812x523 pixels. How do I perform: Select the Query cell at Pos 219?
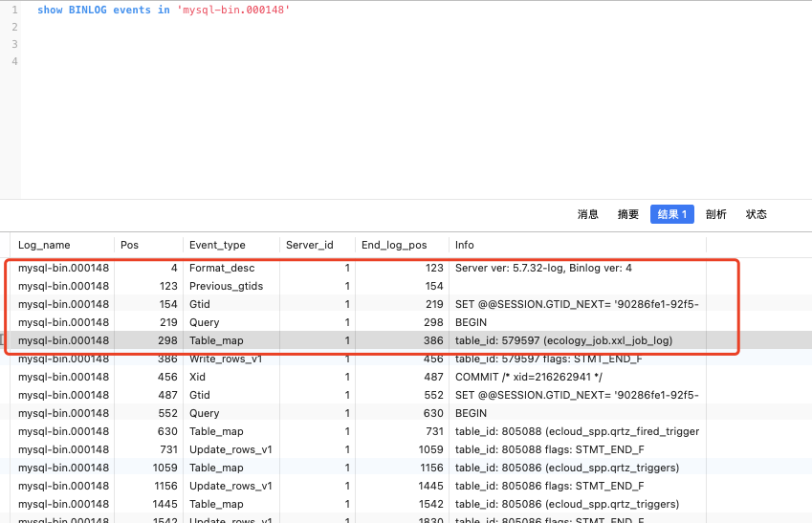point(204,322)
